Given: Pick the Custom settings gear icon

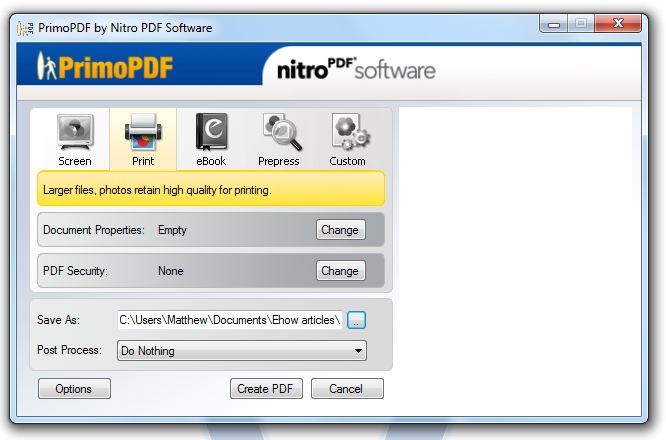Looking at the screenshot, I should click(x=350, y=132).
